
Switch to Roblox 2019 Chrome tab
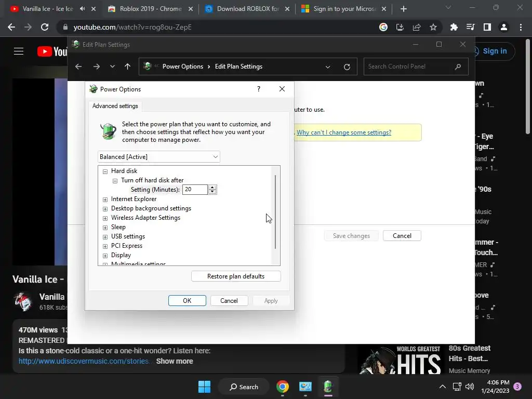click(x=150, y=9)
